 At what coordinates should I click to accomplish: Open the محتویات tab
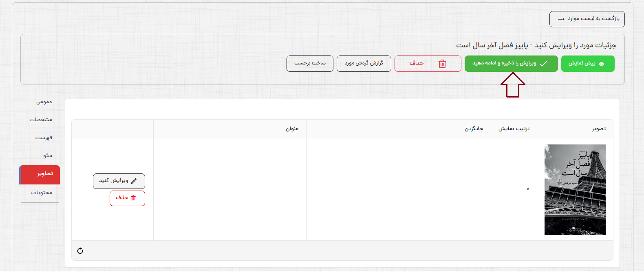(42, 193)
